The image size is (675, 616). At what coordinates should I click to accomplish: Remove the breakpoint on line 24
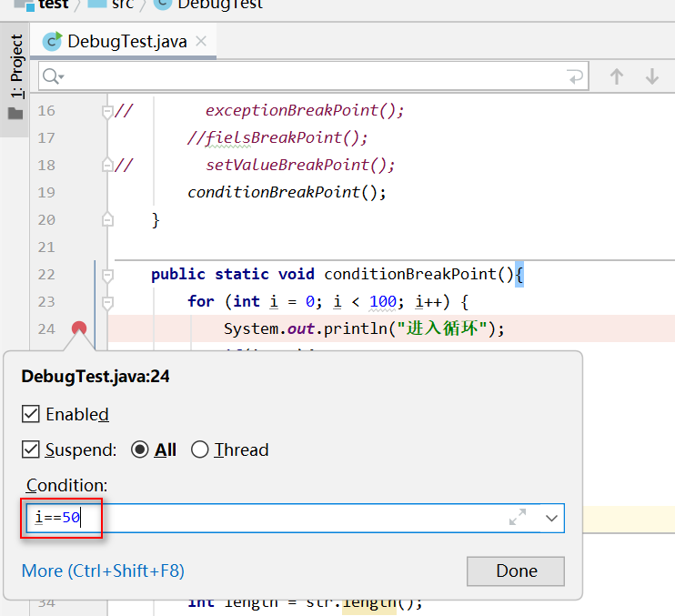coord(79,328)
